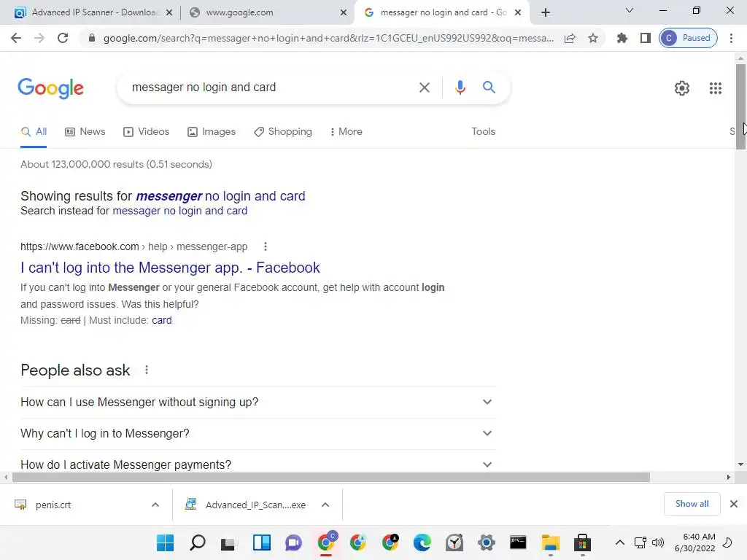Clear the search box with the X

click(424, 87)
